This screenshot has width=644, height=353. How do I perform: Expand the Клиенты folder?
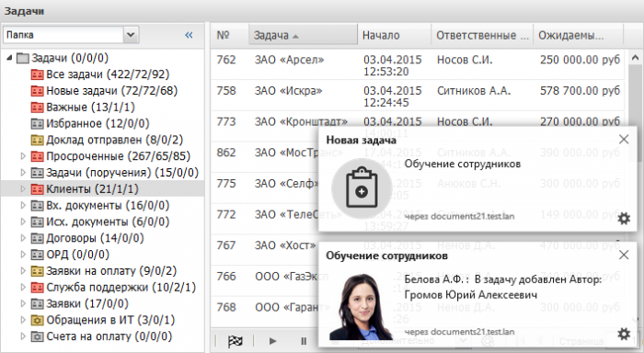[x=23, y=188]
